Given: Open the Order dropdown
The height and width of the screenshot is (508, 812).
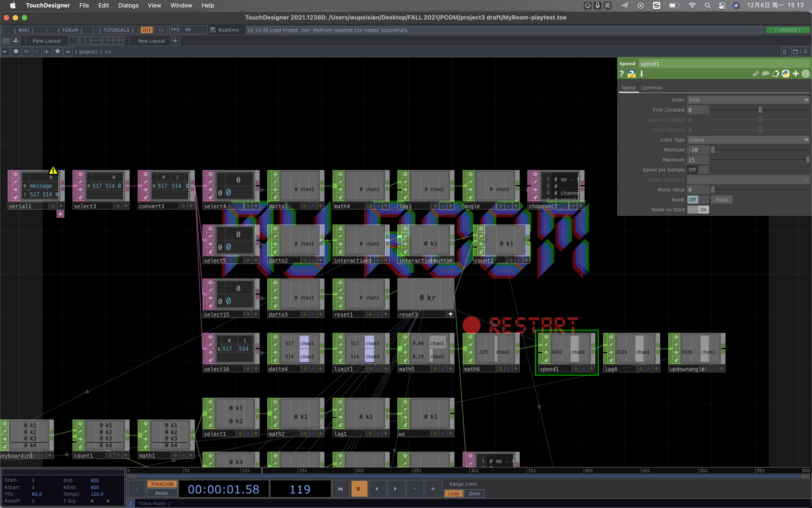Looking at the screenshot, I should pos(749,100).
